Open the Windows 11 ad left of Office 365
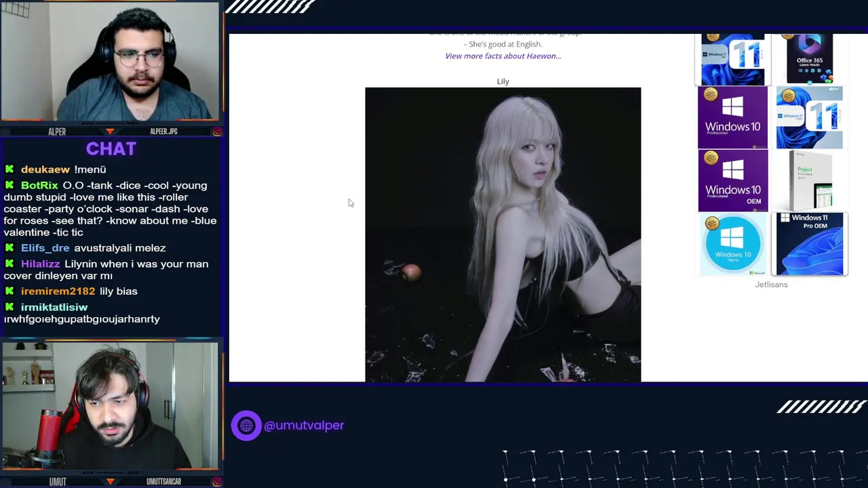The height and width of the screenshot is (488, 868). [732, 59]
